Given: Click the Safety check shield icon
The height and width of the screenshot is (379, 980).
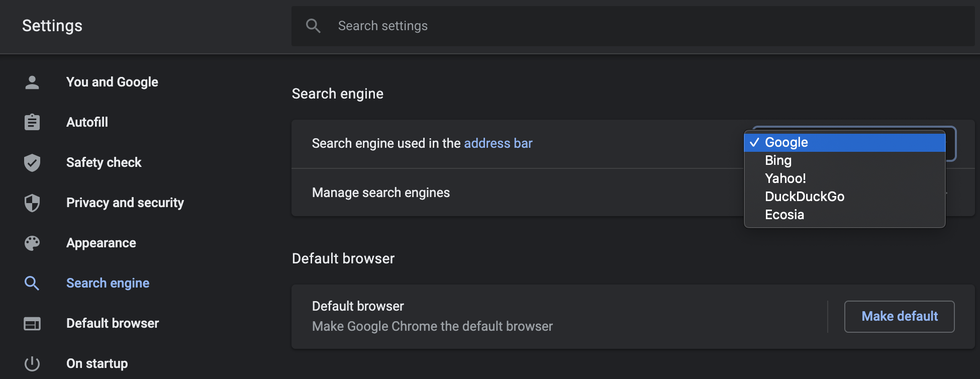Looking at the screenshot, I should pos(32,162).
